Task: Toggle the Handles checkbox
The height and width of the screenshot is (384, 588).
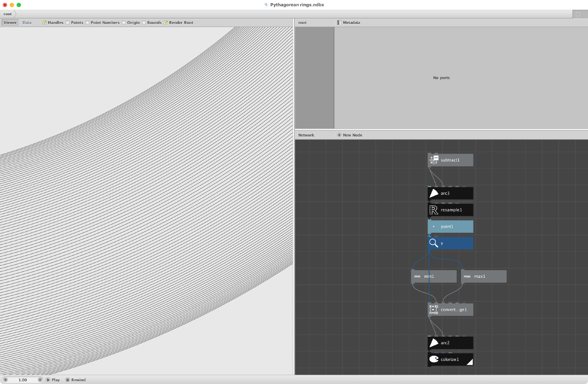Action: [x=44, y=23]
